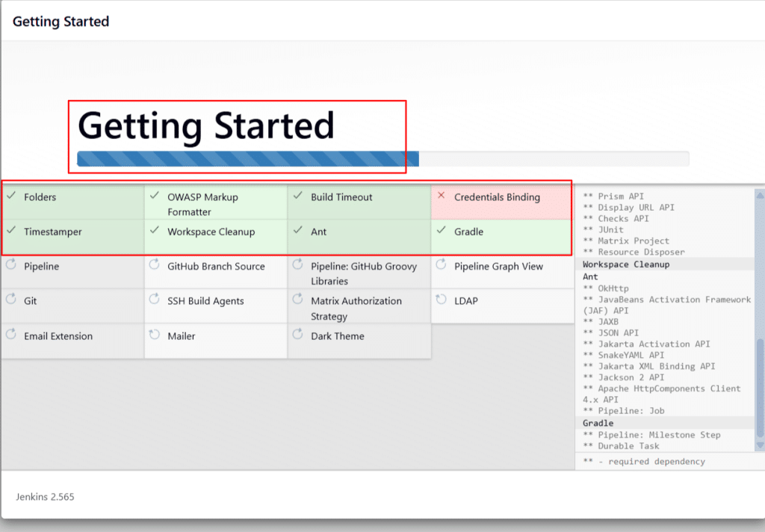This screenshot has height=532, width=765.
Task: Click the pending spinner icon beside Pipeline
Action: pos(11,265)
